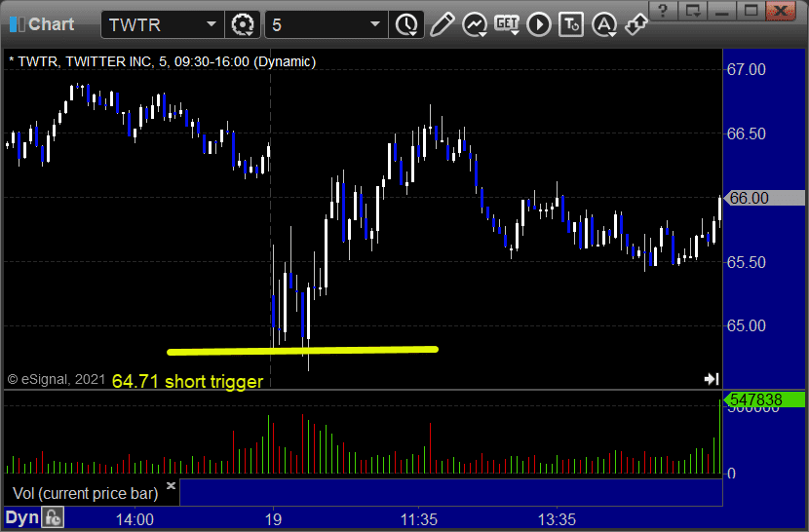This screenshot has height=532, width=809.
Task: Select the text annotation tool
Action: click(571, 24)
